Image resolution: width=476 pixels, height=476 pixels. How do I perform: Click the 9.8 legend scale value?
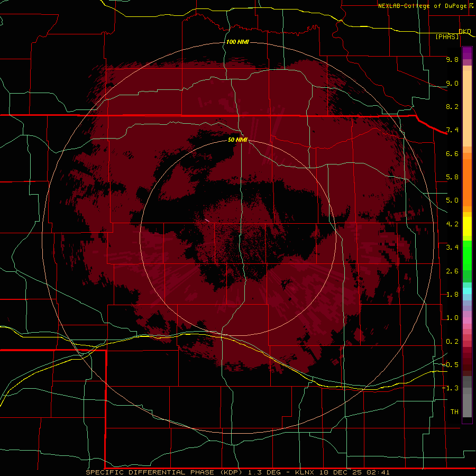[452, 59]
